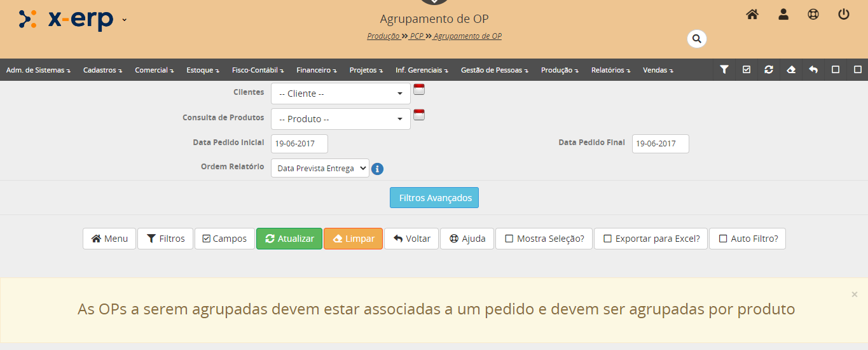Open the Ordem Relatório select box

click(320, 168)
